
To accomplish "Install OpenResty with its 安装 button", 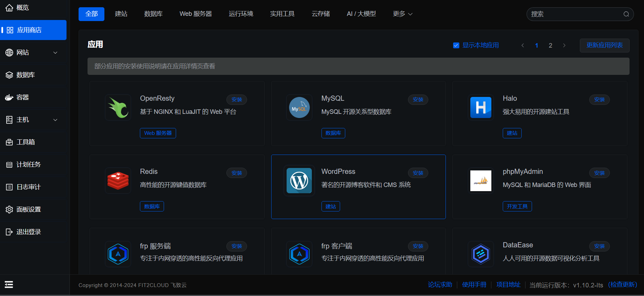I will [237, 100].
